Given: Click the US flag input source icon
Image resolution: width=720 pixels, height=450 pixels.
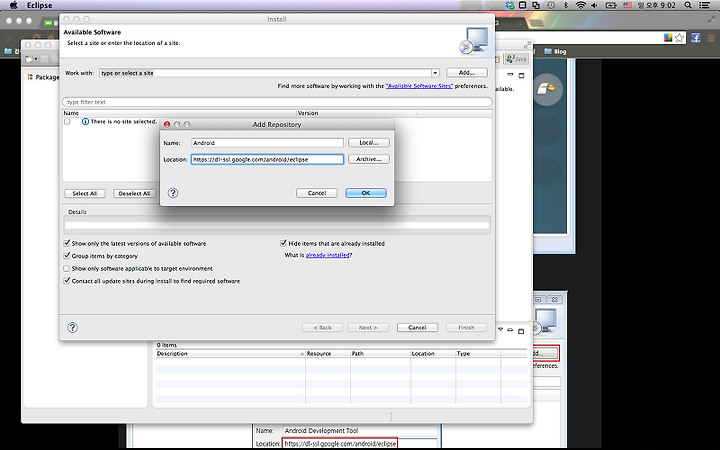Looking at the screenshot, I should pyautogui.click(x=627, y=6).
